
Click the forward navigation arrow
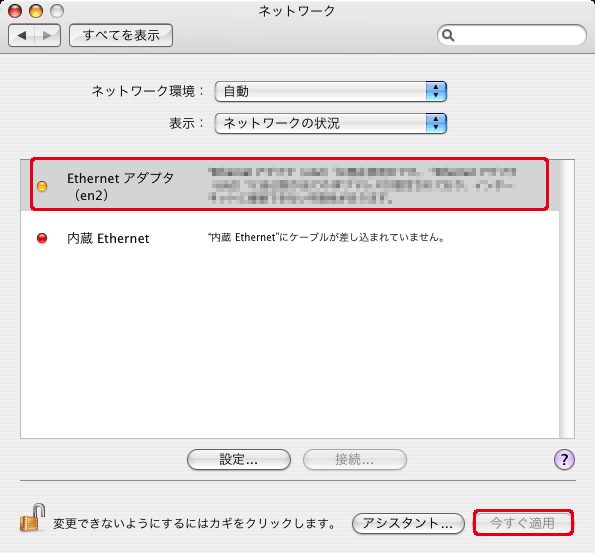(x=47, y=36)
